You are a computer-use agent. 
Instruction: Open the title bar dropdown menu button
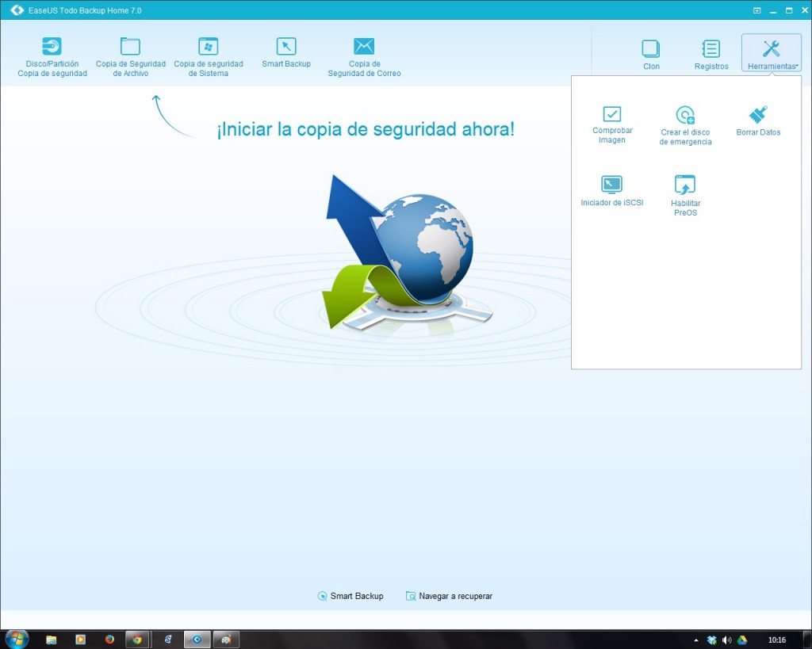pyautogui.click(x=756, y=10)
